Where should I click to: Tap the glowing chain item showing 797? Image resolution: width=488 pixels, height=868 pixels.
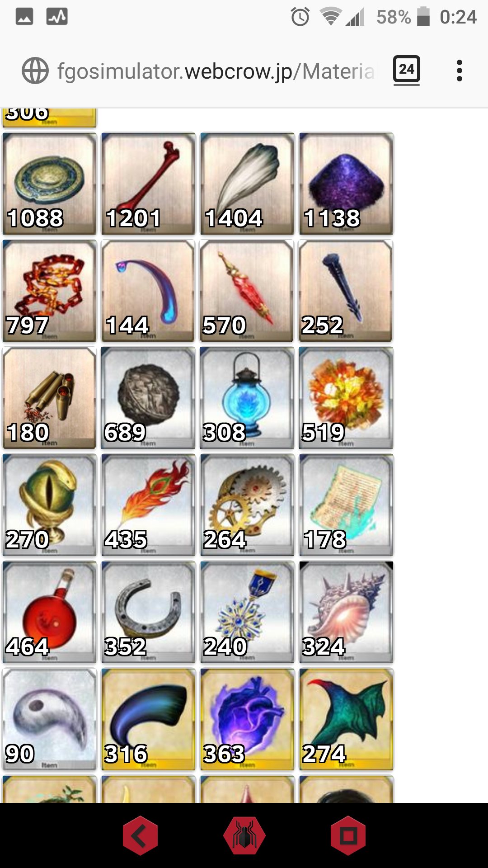tap(49, 291)
